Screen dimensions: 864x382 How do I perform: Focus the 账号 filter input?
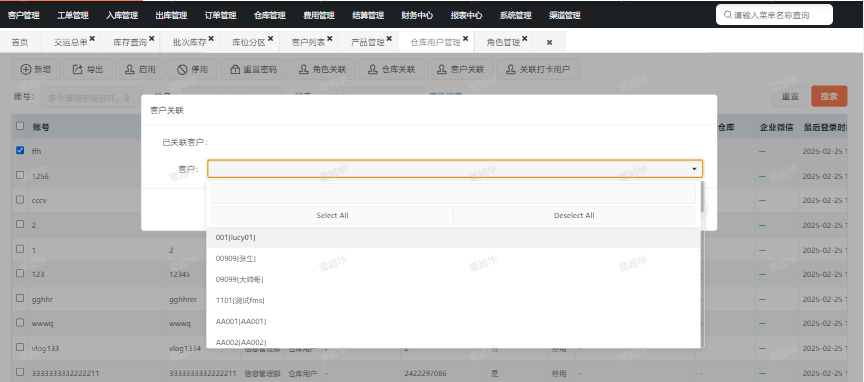coord(91,98)
